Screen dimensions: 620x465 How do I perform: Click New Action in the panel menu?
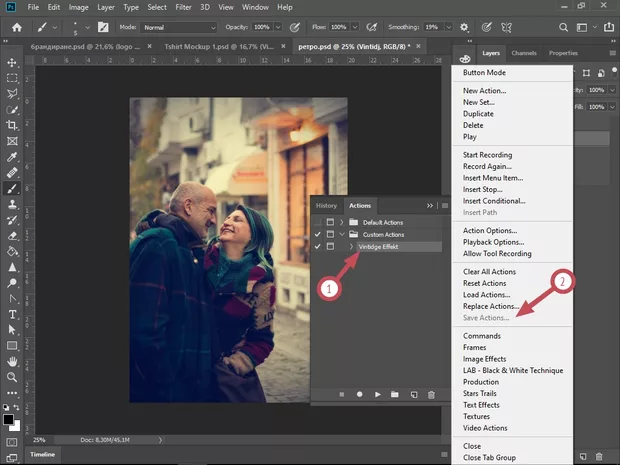click(484, 91)
